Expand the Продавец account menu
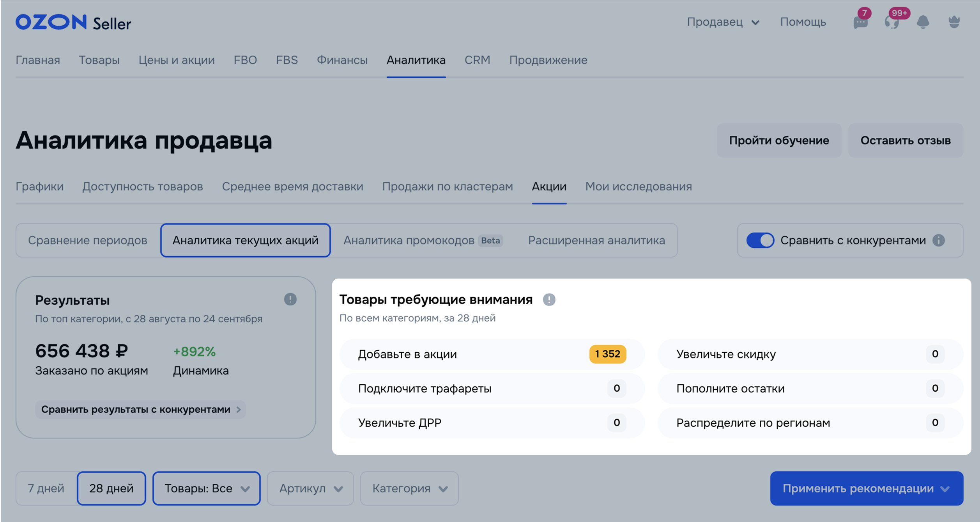This screenshot has height=522, width=980. pos(723,22)
